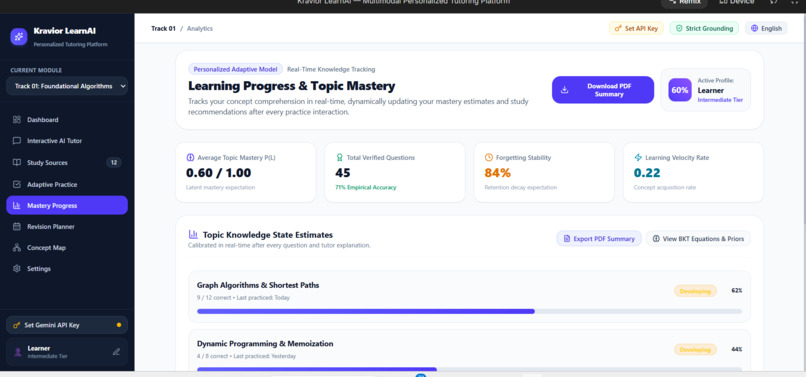Click the Average Topic Mastery icon
Viewport: 806px width, 377px height.
coord(190,157)
